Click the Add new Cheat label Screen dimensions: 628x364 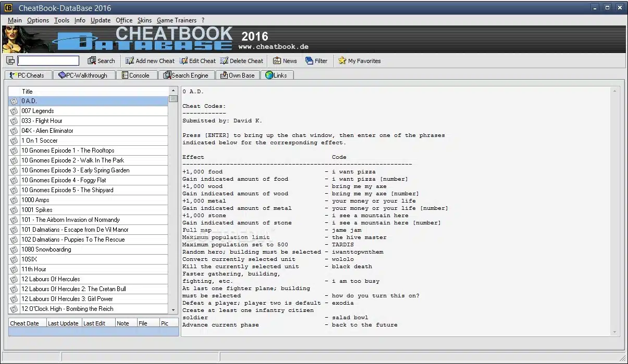155,61
